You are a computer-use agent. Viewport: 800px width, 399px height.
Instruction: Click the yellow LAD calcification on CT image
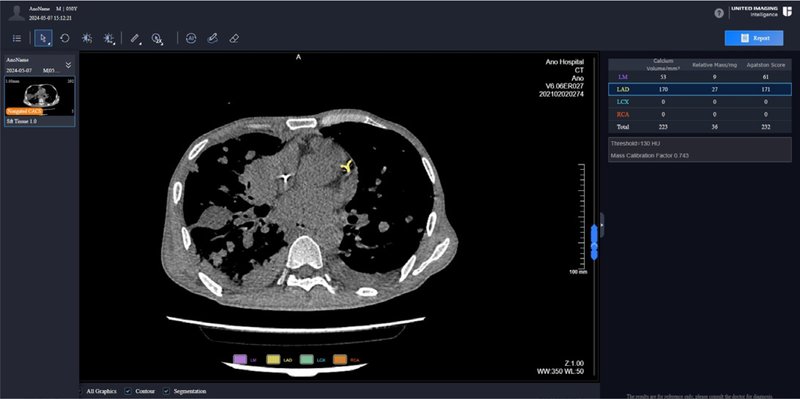pyautogui.click(x=347, y=166)
